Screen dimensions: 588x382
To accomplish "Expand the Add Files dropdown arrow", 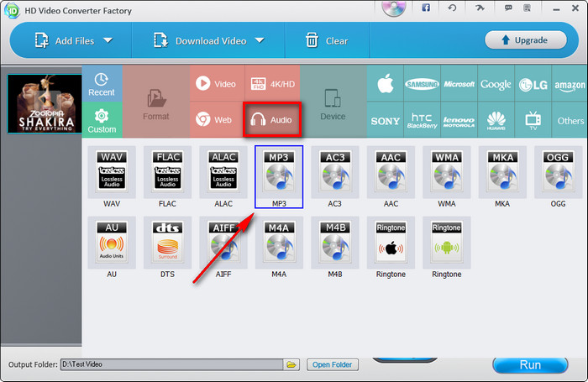I will pyautogui.click(x=108, y=40).
